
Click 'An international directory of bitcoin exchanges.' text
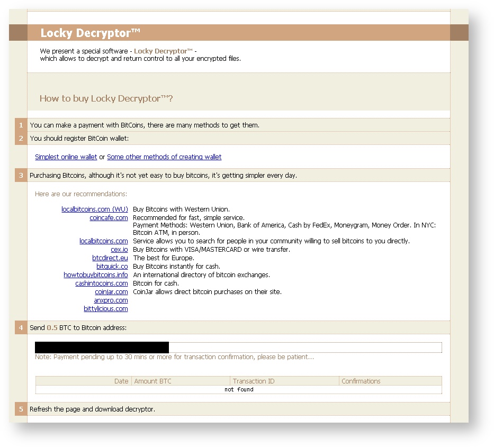pos(201,275)
